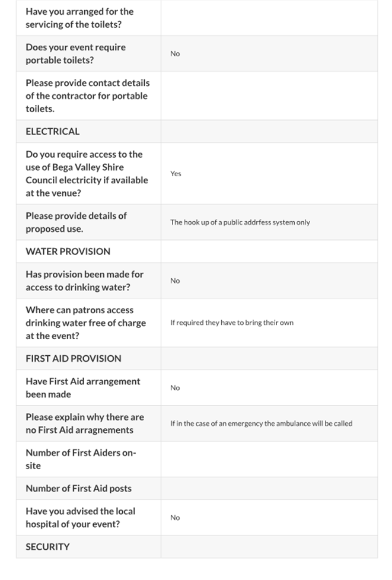Click the empty portable toilet contractor details cell
This screenshot has height=580, width=392.
point(269,96)
